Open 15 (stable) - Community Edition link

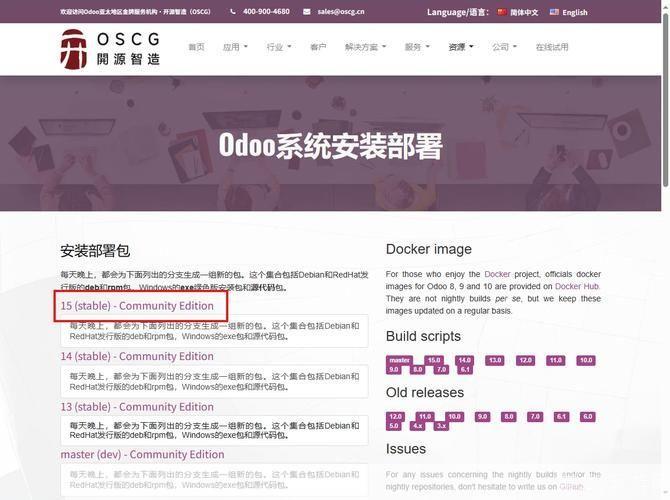pos(137,306)
